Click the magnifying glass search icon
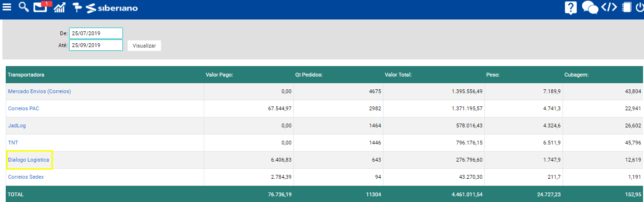 pos(23,7)
